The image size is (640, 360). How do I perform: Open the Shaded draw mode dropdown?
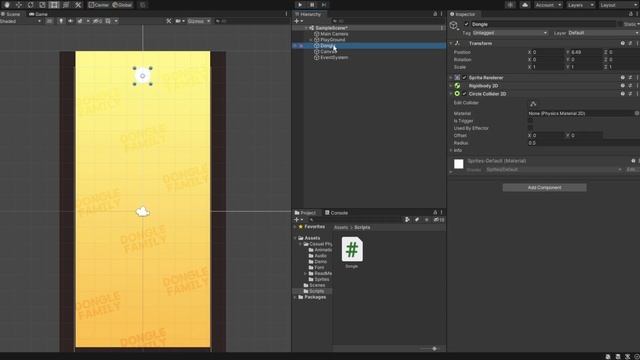click(x=20, y=21)
